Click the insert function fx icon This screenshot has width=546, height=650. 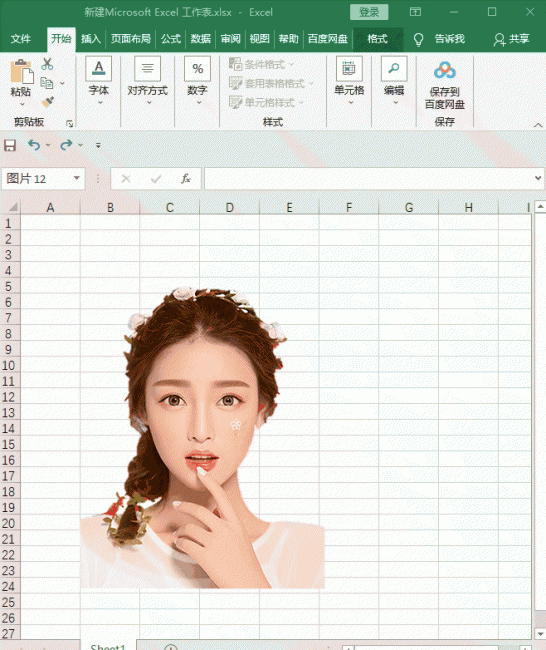185,179
